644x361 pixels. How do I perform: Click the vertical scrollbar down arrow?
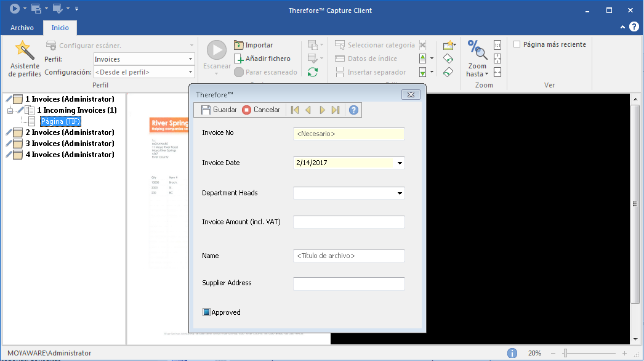point(635,339)
